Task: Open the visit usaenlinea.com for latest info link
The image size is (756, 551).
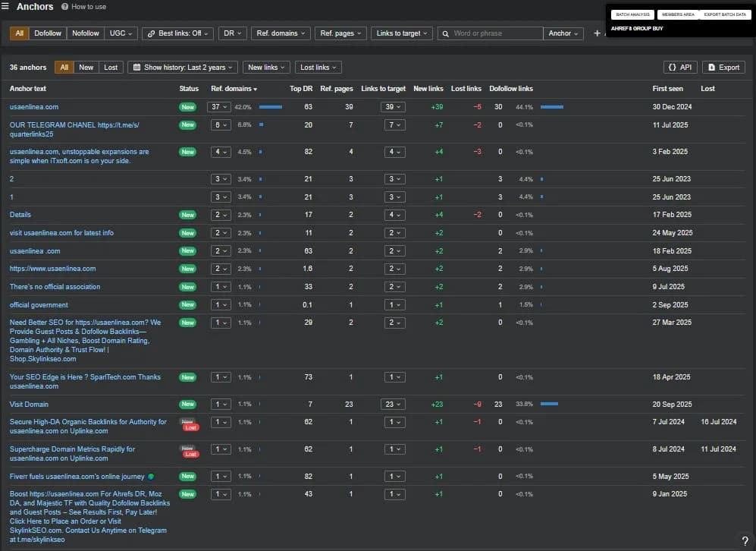Action: point(61,233)
